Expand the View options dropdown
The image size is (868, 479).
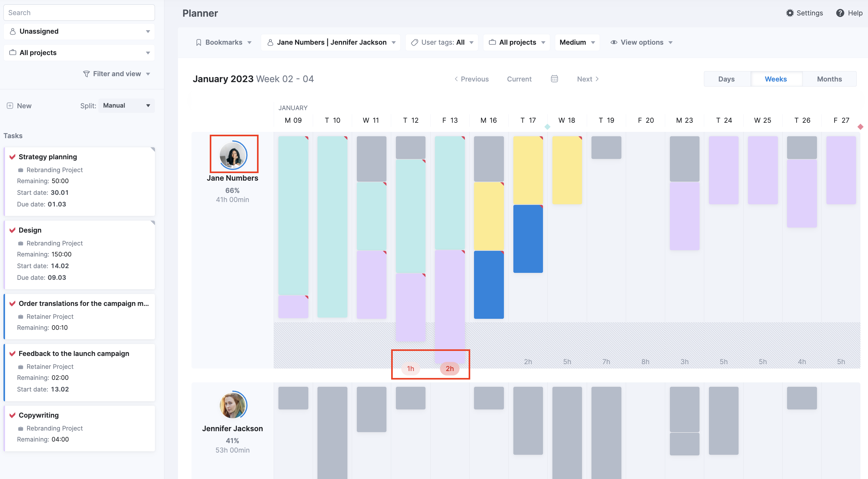click(x=642, y=42)
